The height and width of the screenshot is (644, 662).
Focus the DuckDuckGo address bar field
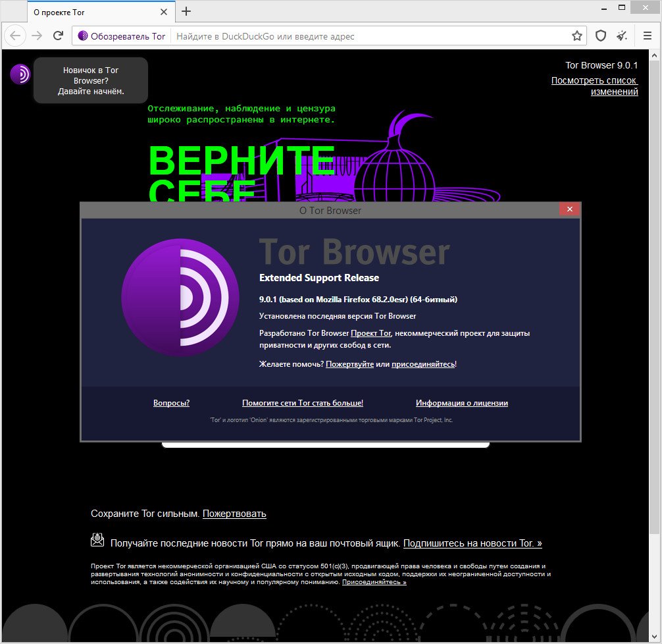(x=369, y=36)
